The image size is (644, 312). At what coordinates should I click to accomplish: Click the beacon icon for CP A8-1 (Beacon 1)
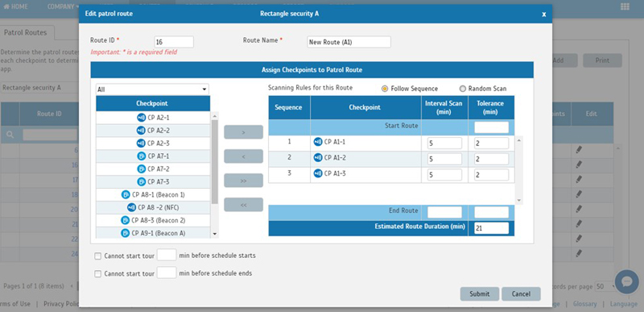[x=126, y=194]
